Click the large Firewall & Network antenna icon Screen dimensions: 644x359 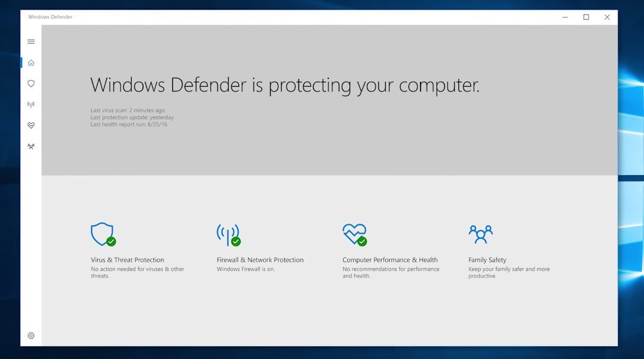click(x=228, y=234)
